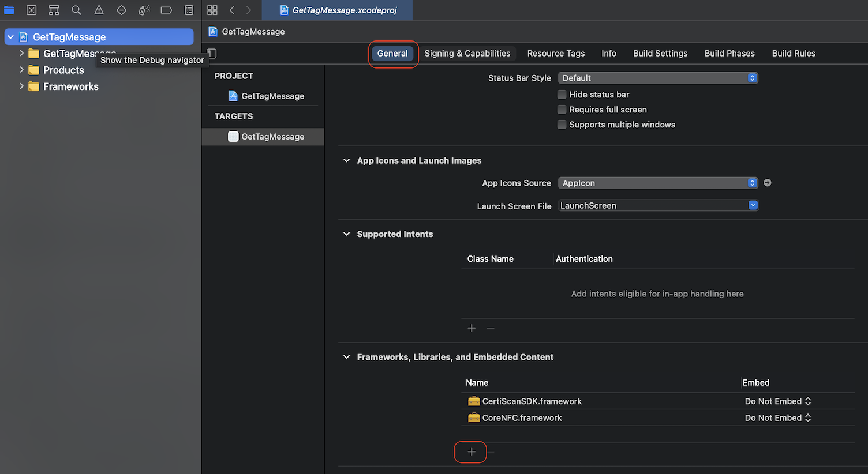Open the Build Rules tab

coord(794,54)
